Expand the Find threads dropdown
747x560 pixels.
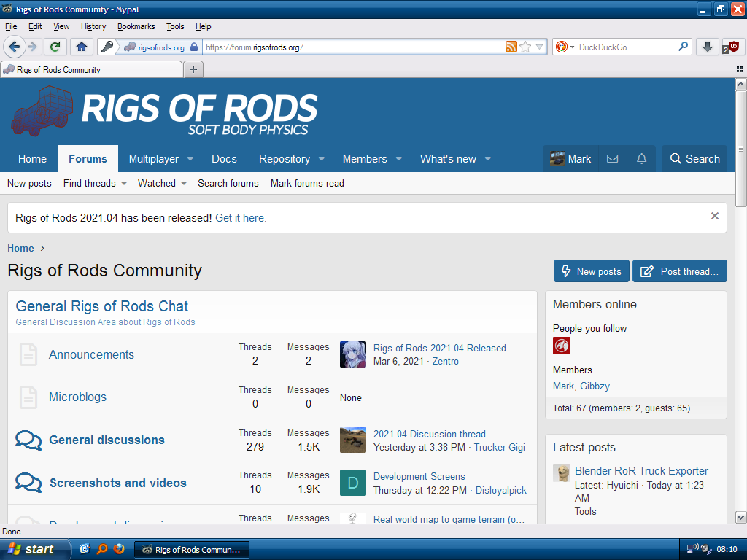pos(124,184)
